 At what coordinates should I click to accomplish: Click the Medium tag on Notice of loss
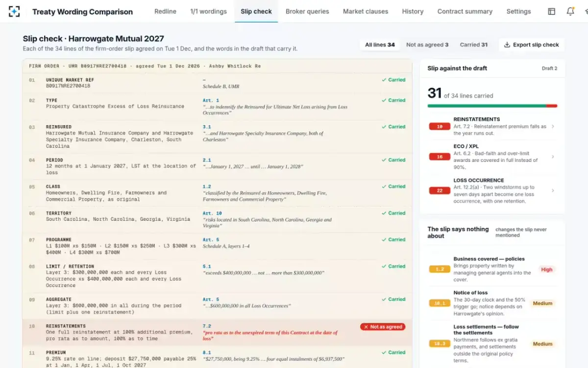[543, 303]
